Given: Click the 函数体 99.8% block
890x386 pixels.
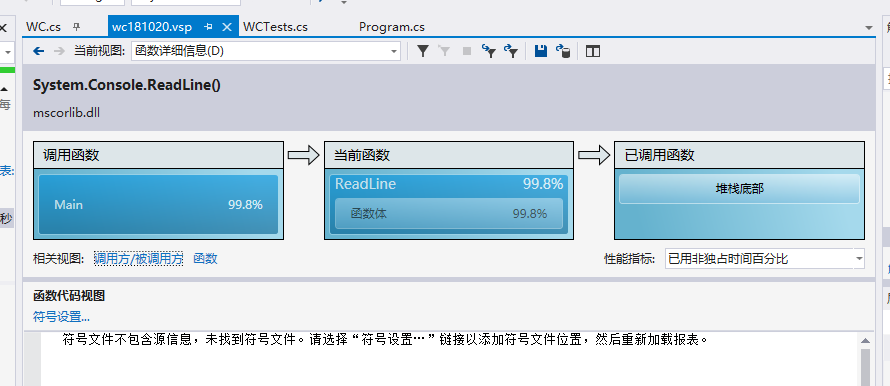Looking at the screenshot, I should point(449,213).
